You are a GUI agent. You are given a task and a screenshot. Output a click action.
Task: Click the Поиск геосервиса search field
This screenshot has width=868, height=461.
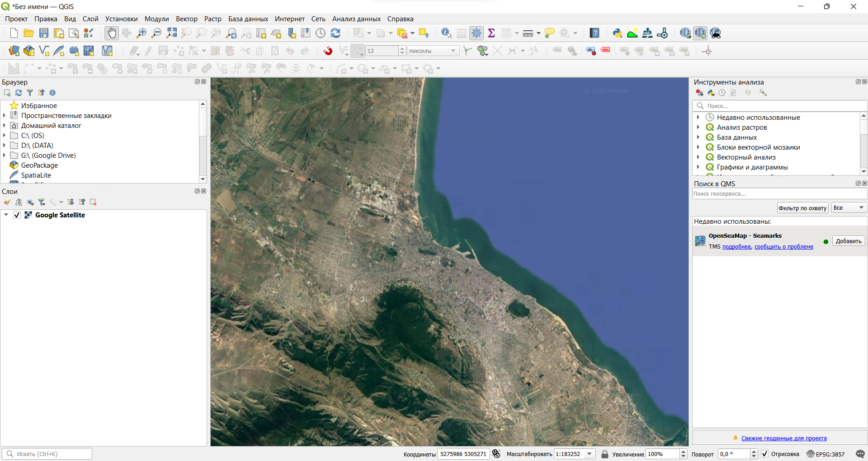coord(778,194)
